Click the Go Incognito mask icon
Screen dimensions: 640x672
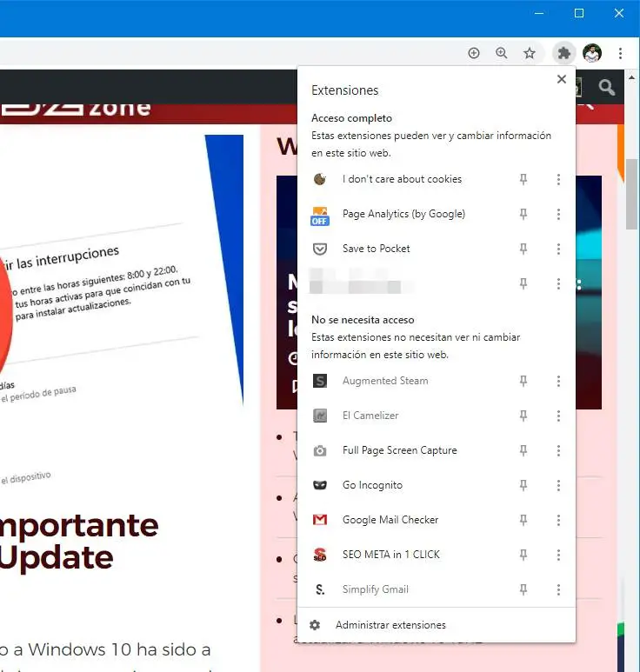(320, 485)
